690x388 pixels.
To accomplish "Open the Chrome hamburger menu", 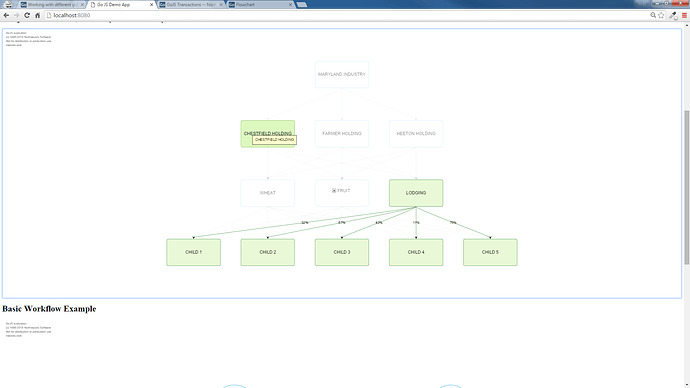I will click(684, 15).
